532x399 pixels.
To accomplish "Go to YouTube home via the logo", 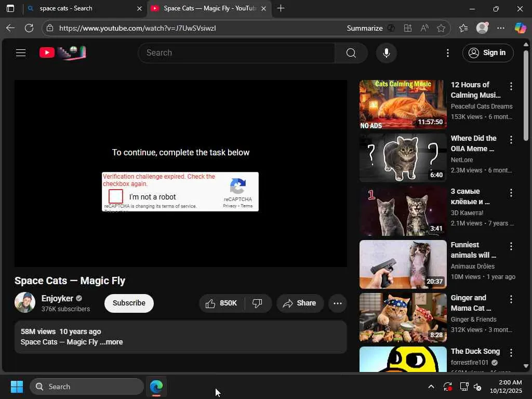I will [x=62, y=52].
